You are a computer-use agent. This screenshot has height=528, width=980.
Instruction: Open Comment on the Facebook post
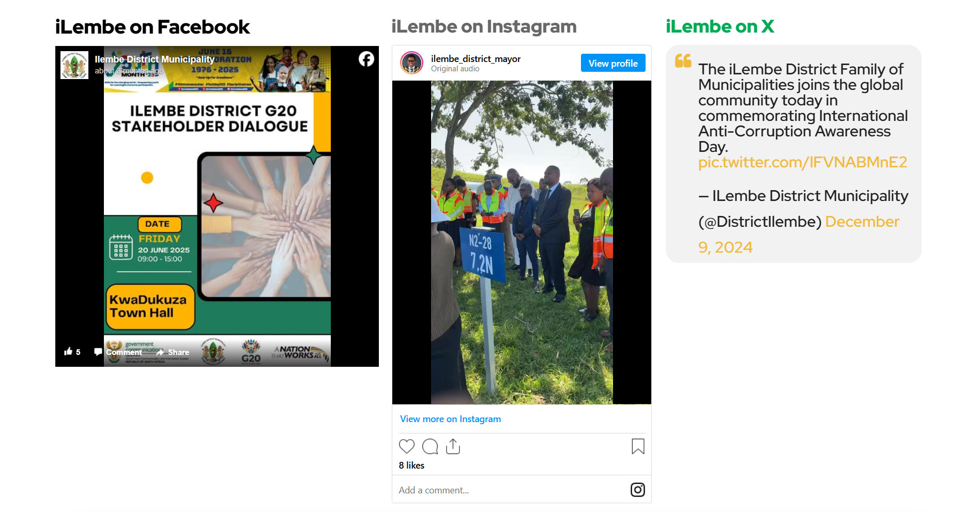[x=118, y=352]
